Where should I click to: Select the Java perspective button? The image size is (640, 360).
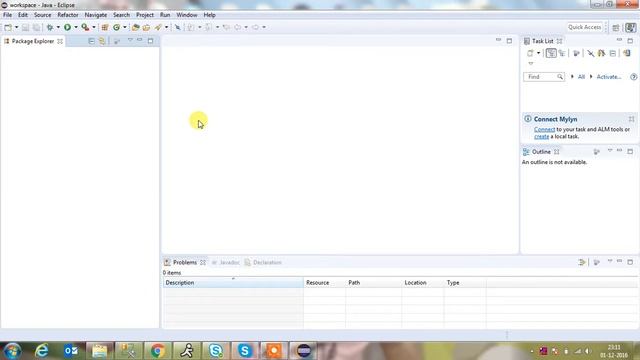point(631,27)
